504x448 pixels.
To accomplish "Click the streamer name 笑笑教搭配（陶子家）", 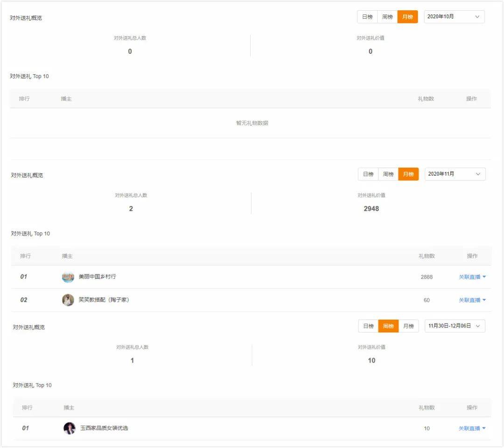I will coord(104,299).
